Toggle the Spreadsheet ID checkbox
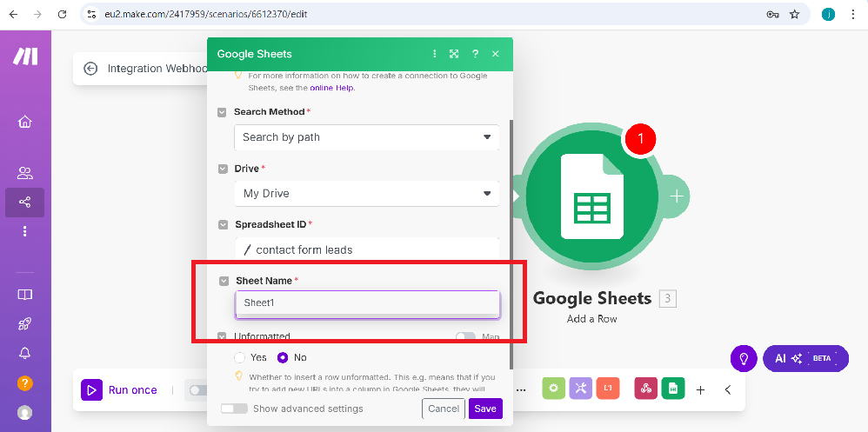The width and height of the screenshot is (868, 432). pyautogui.click(x=224, y=224)
